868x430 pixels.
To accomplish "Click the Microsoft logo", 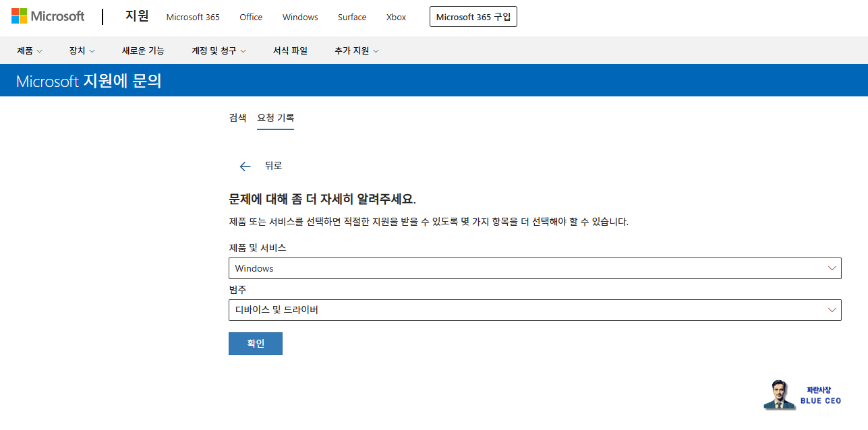I will 48,17.
